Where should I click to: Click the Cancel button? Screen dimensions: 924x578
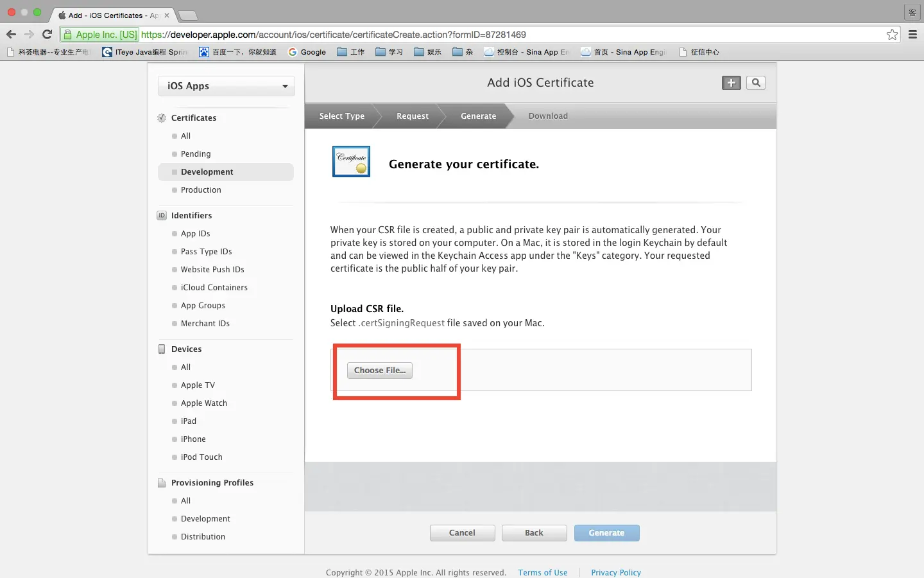[x=462, y=533]
